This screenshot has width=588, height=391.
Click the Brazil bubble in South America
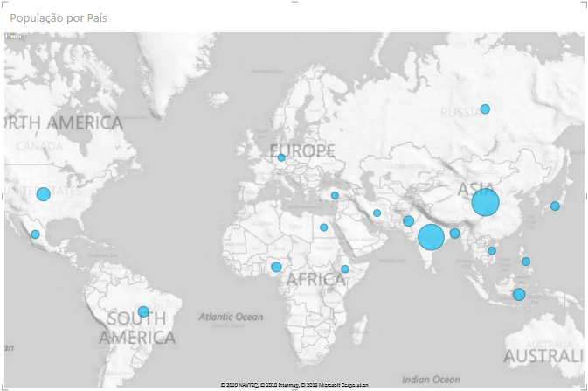click(x=143, y=312)
